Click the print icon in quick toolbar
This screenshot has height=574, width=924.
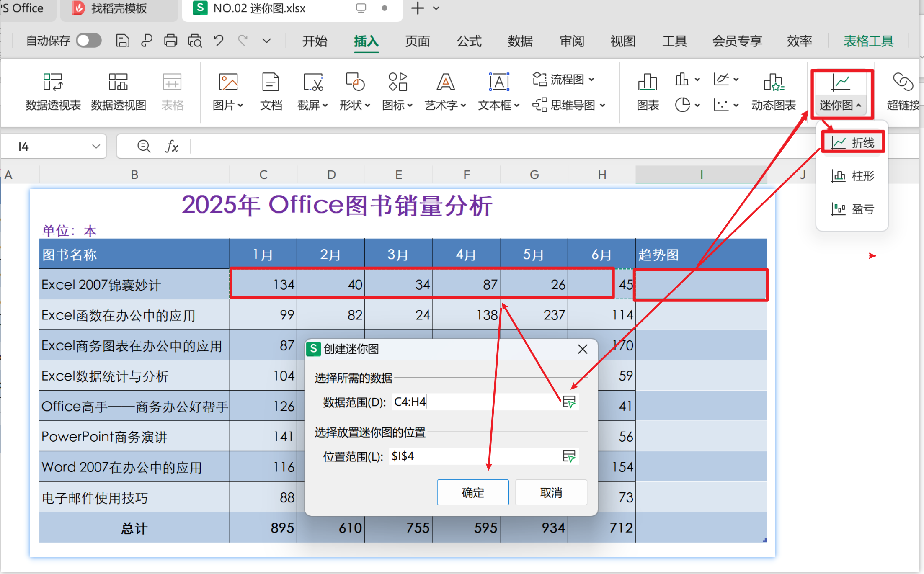click(x=170, y=41)
